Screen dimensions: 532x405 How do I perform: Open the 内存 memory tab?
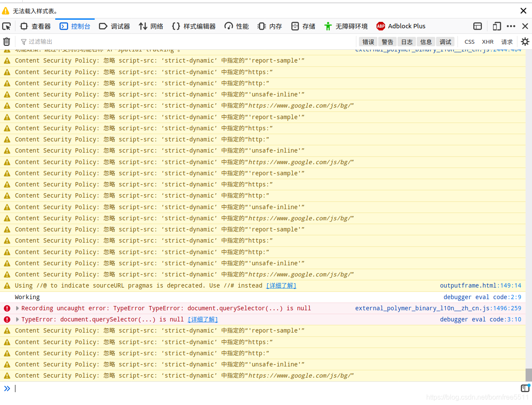tap(270, 26)
